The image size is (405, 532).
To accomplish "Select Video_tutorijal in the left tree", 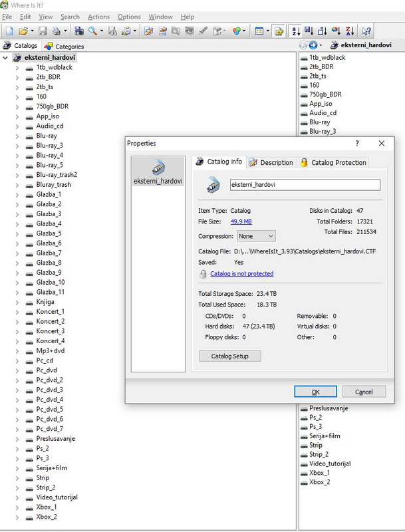I will coord(57,497).
